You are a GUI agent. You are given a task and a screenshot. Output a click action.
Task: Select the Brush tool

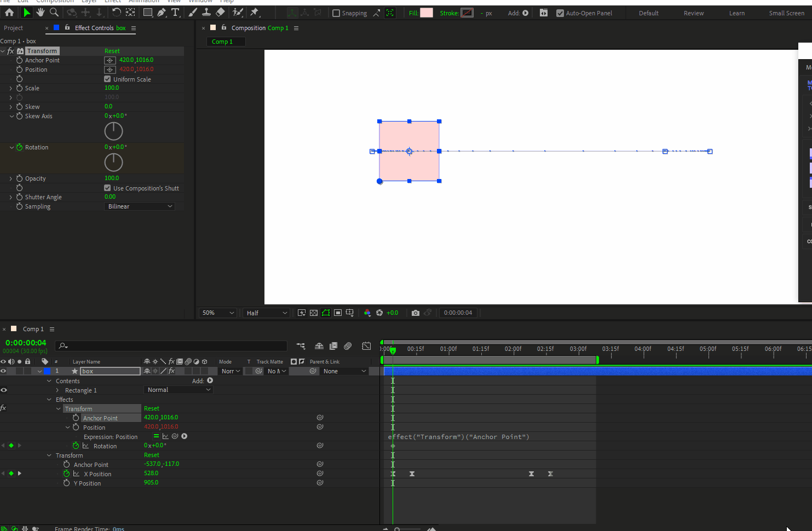[193, 12]
